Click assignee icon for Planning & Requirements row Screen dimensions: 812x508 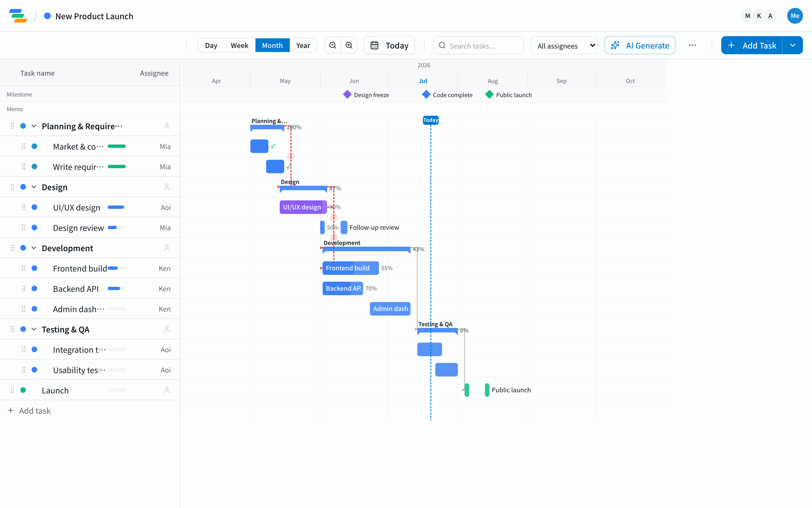pos(167,126)
